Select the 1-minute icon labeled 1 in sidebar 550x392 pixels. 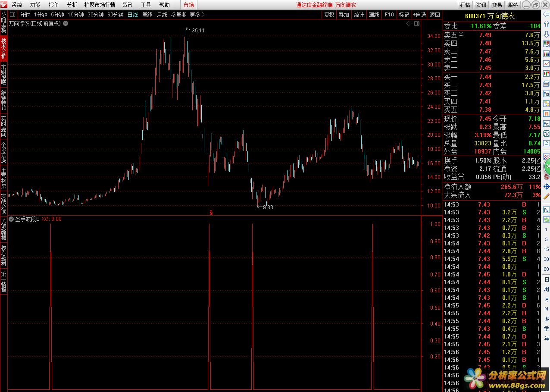pyautogui.click(x=546, y=229)
